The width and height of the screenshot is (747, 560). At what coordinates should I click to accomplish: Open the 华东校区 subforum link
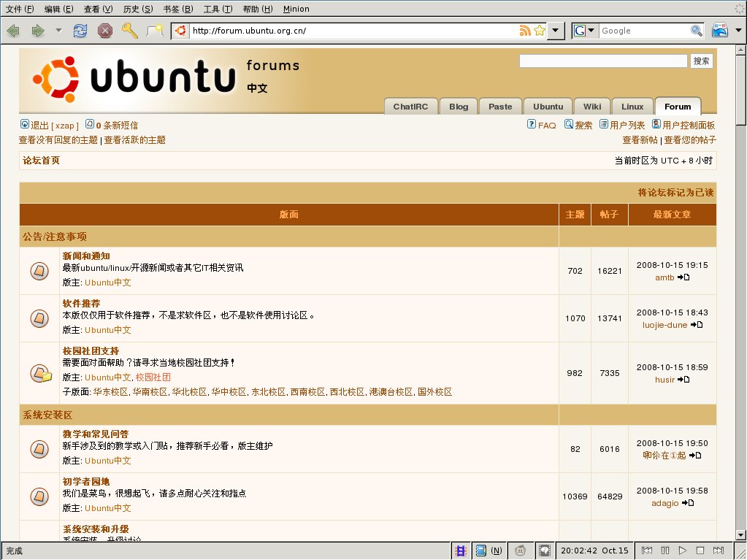coord(110,392)
